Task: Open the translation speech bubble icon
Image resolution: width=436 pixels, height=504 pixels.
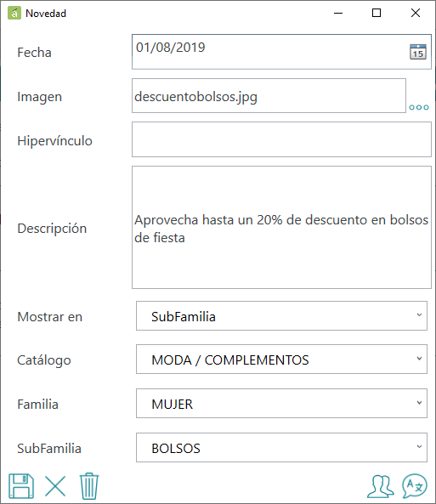Action: (x=415, y=486)
